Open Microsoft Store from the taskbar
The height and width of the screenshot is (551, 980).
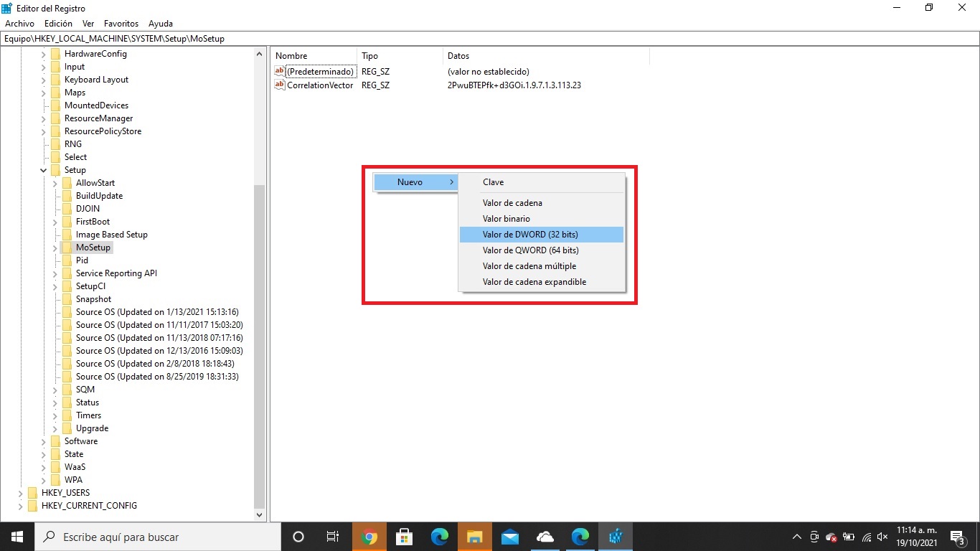404,537
